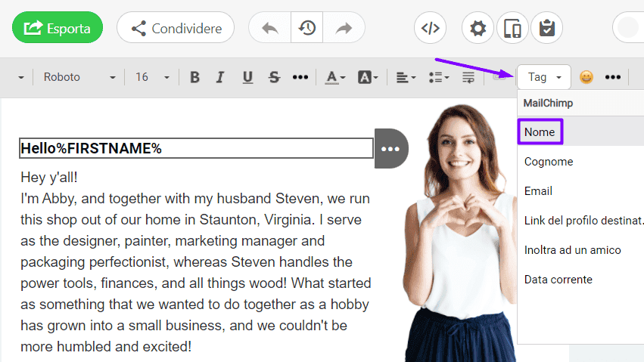Expand the Tag merge-tags dropdown
The height and width of the screenshot is (362, 644).
(543, 77)
